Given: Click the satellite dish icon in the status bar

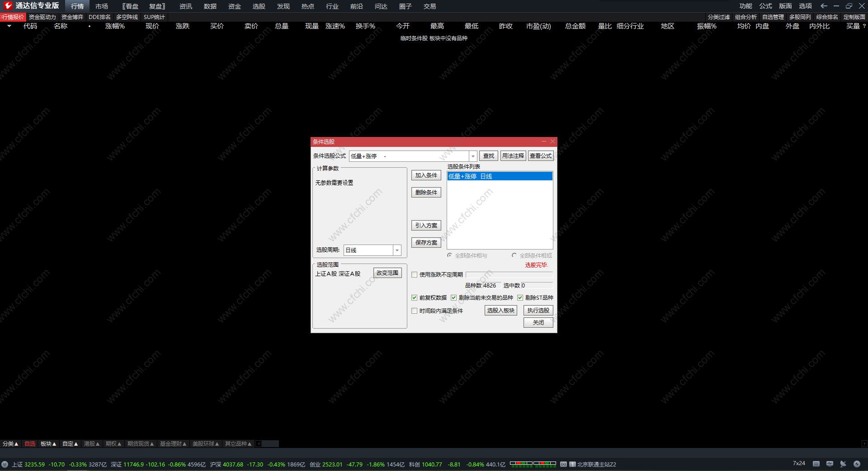Looking at the screenshot, I should 843,464.
